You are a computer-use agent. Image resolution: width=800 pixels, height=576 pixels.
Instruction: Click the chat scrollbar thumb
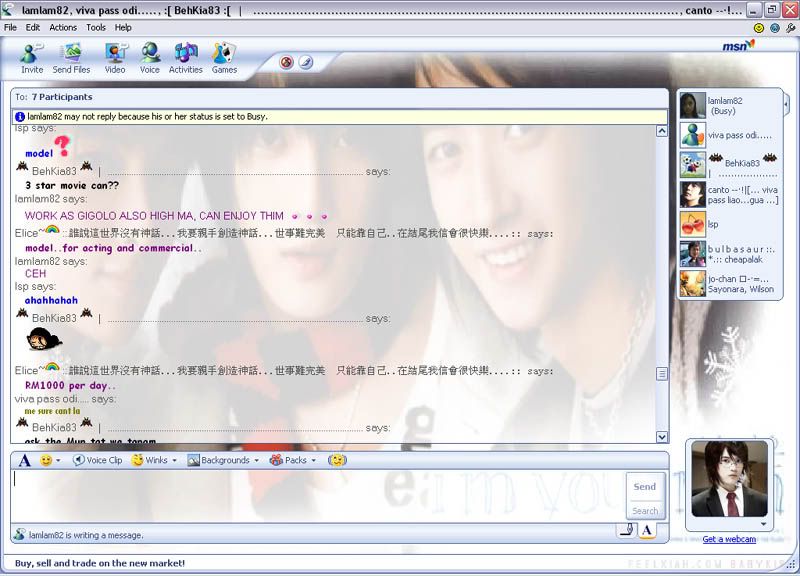(x=662, y=374)
